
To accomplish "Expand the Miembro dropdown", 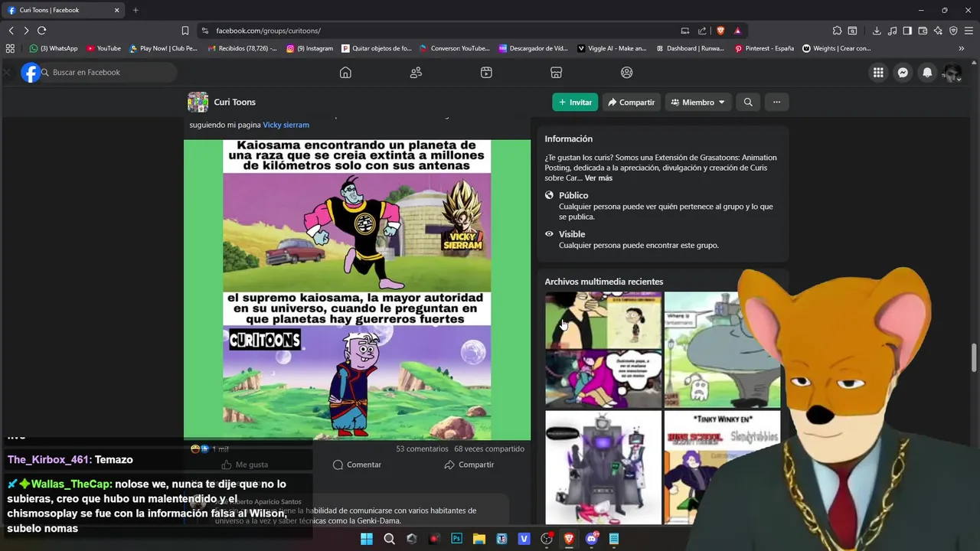I will coord(698,102).
